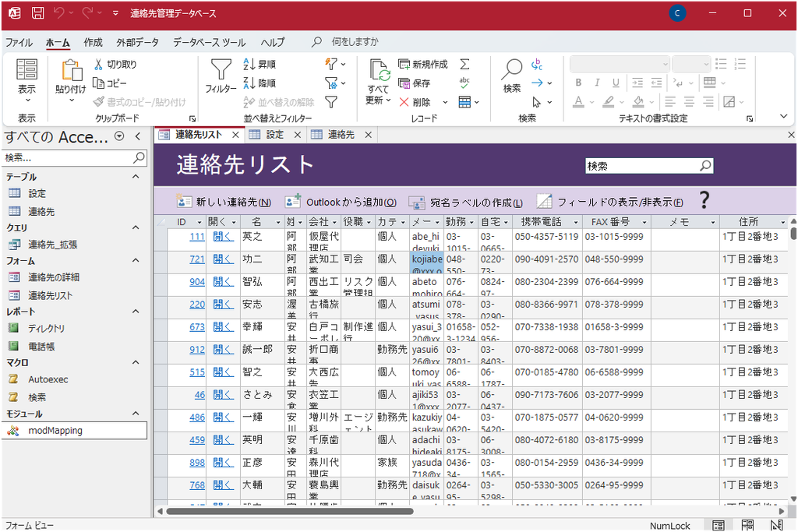Click the 切り取り scissors icon

(x=99, y=65)
